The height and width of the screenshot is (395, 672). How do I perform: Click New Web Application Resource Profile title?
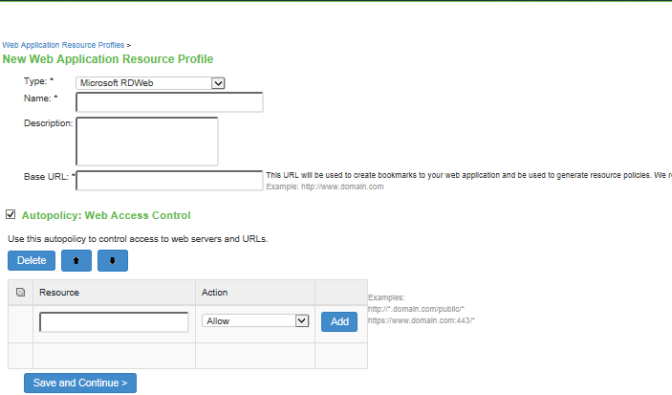[108, 59]
